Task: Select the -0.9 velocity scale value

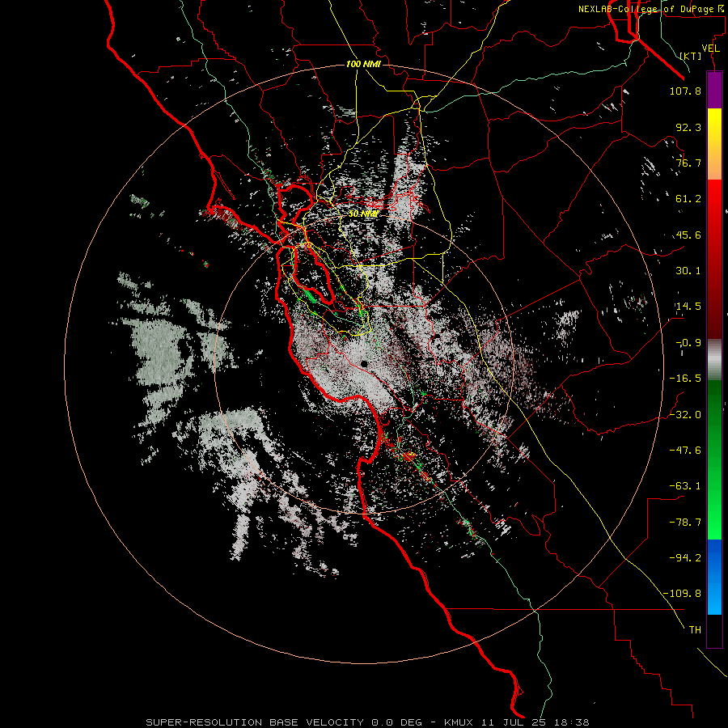Action: coord(688,343)
